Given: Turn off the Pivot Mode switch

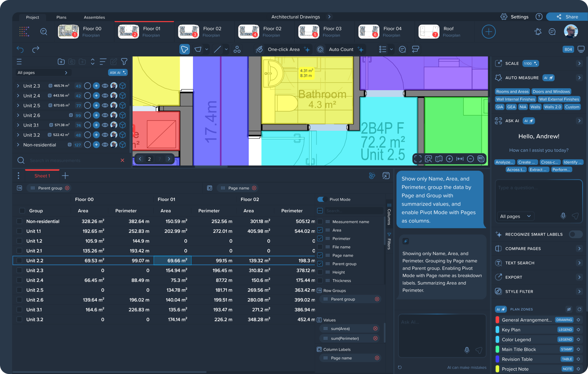Looking at the screenshot, I should click(x=321, y=199).
